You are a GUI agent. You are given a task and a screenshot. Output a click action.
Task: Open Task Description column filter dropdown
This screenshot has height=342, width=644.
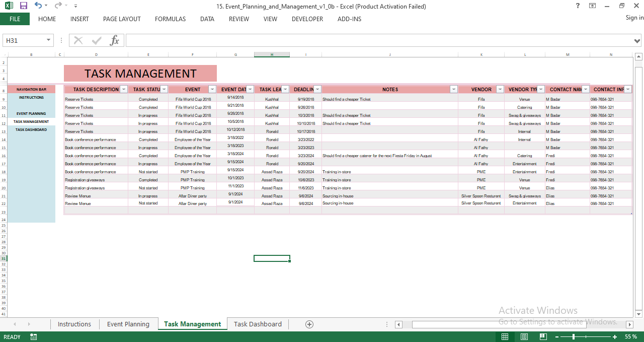click(124, 89)
